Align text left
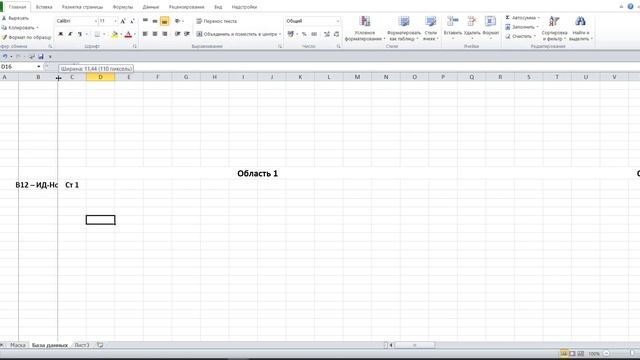The image size is (640, 360). point(145,34)
